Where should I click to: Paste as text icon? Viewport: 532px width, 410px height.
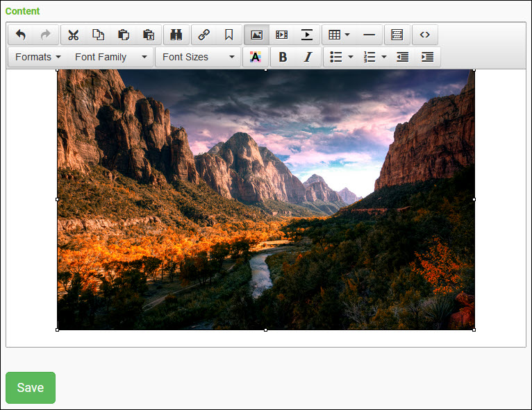(149, 35)
